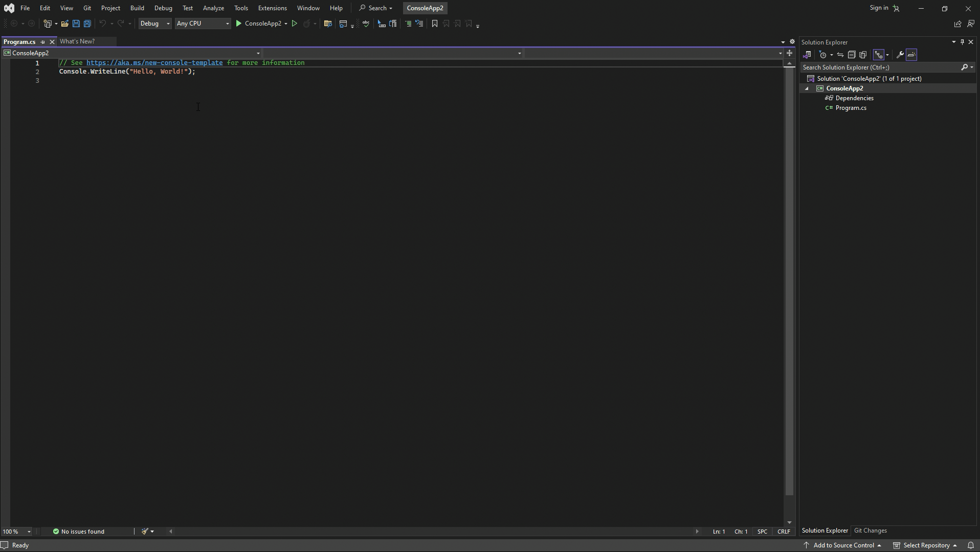Click the magnifier icon in Solution Explorer search
Viewport: 980px width, 552px height.
tap(965, 67)
